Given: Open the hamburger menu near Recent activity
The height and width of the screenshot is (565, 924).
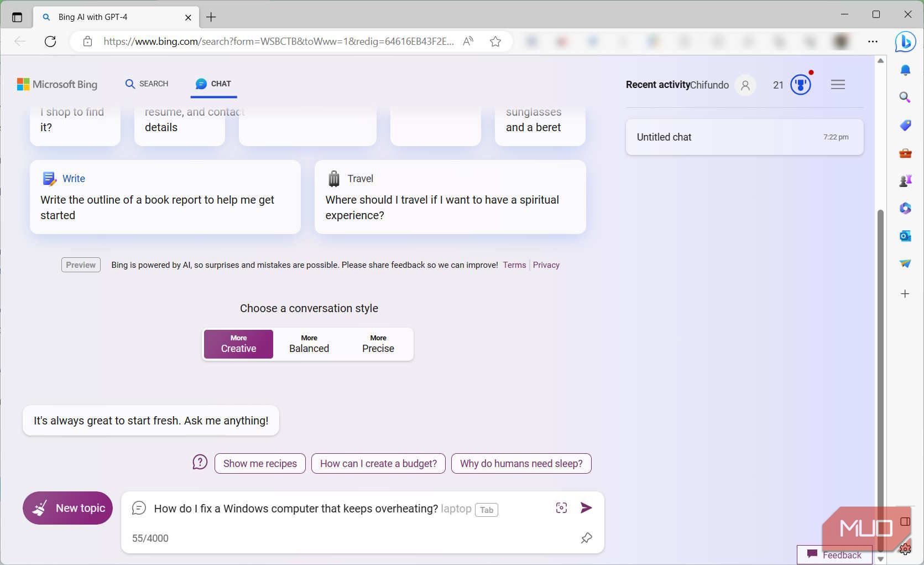Looking at the screenshot, I should 838,84.
